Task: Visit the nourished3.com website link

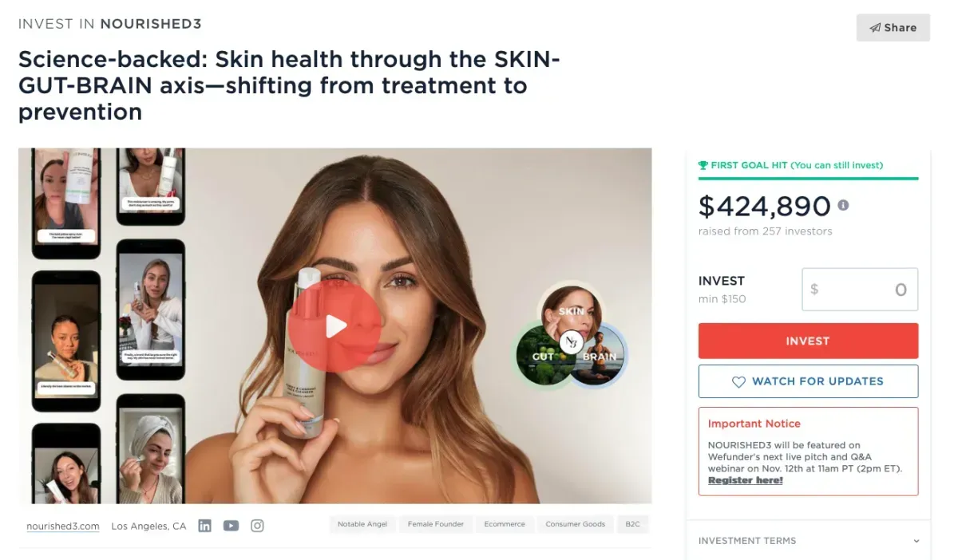Action: [63, 526]
